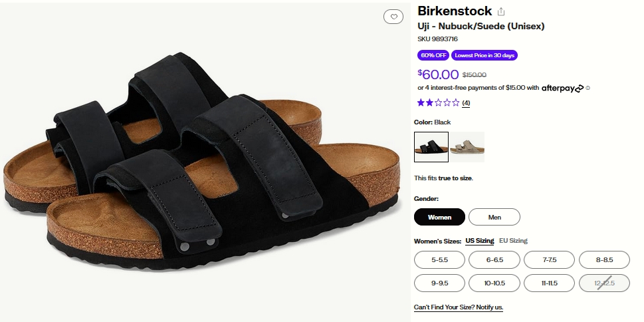Select the taupe color swatch
The width and height of the screenshot is (644, 322).
pyautogui.click(x=467, y=147)
